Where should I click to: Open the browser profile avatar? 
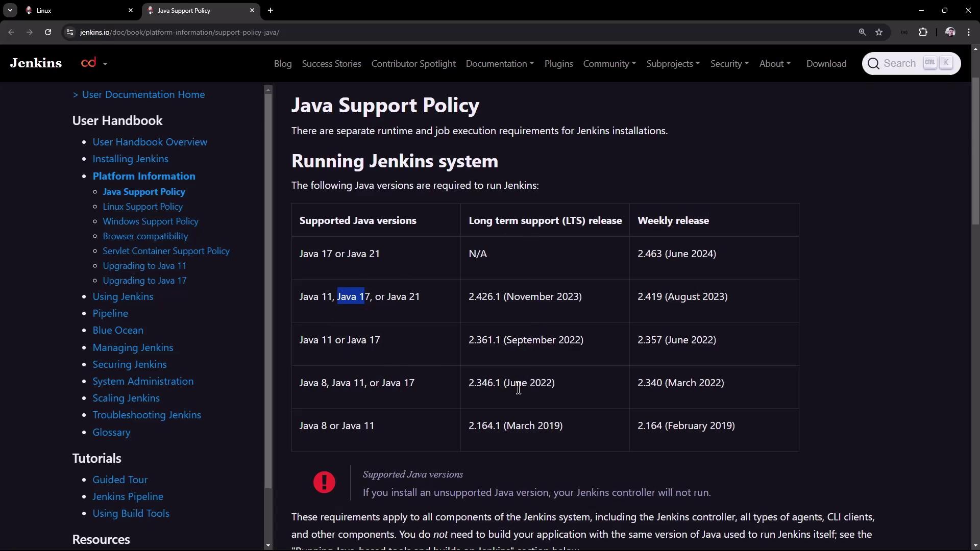pos(950,32)
